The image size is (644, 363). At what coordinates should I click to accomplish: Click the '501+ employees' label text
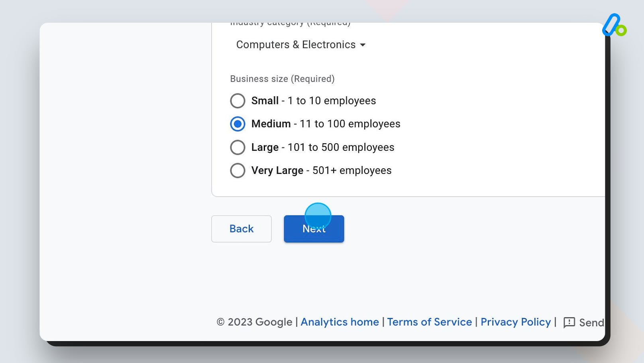click(x=352, y=171)
